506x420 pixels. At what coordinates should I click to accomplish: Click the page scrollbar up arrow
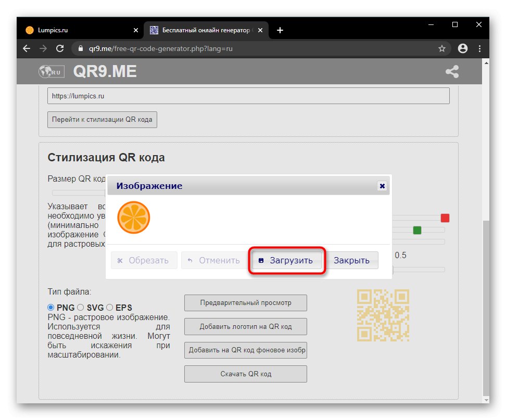click(486, 63)
